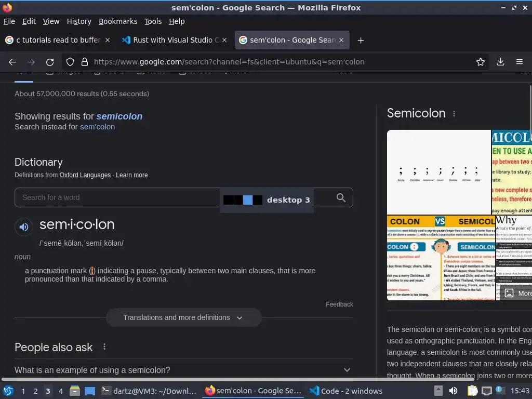Click the network monitor tray icon
532x399 pixels.
click(486, 391)
